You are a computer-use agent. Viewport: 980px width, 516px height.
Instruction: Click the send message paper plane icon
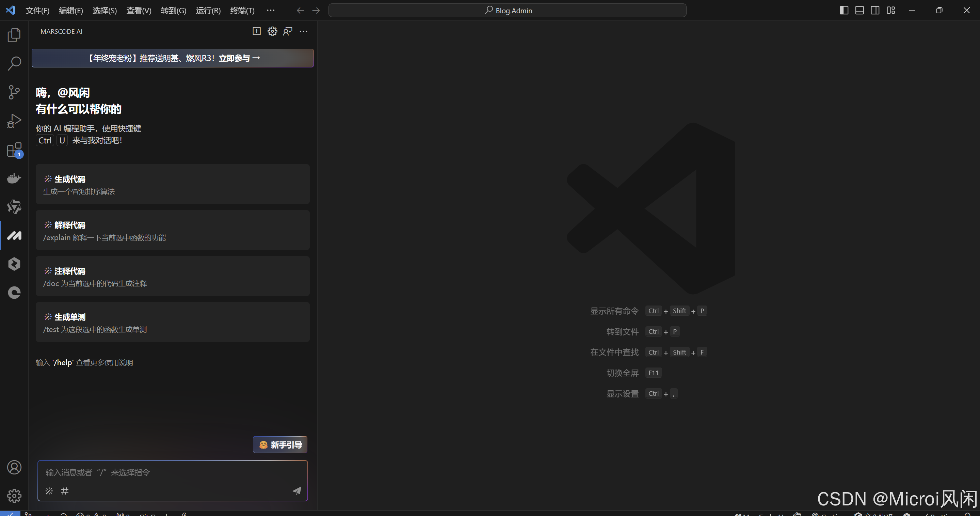(x=297, y=491)
